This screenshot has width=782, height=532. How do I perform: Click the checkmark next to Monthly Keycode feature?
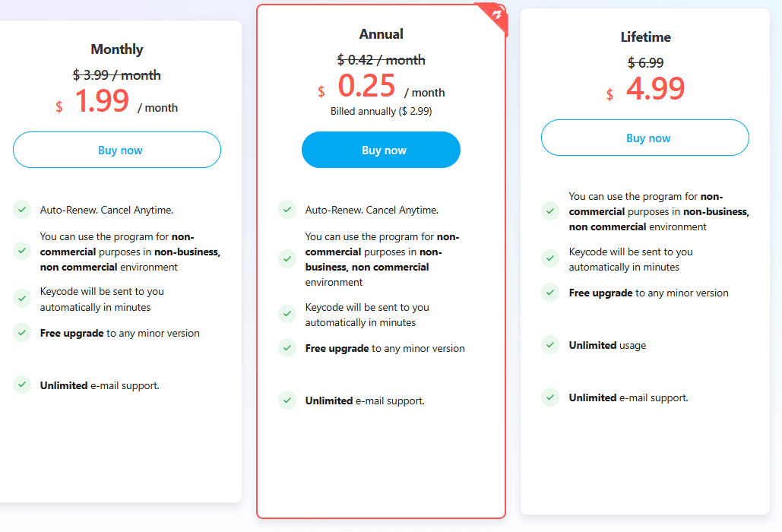coord(22,299)
